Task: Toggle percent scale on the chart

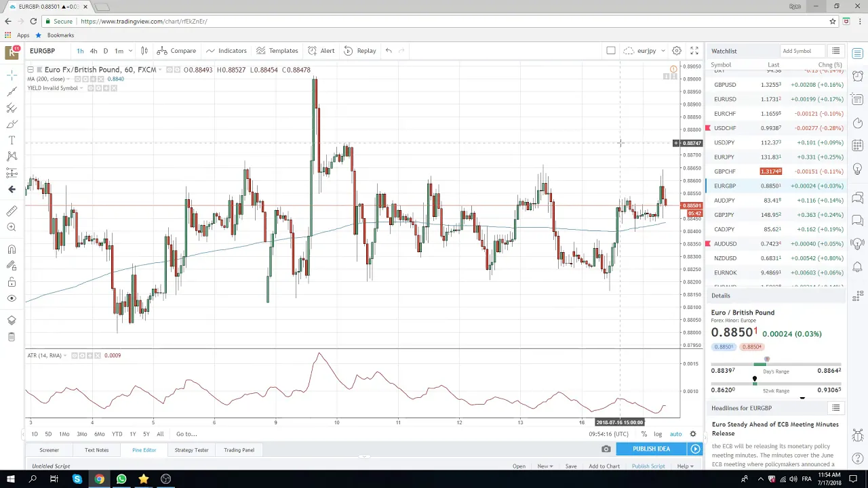Action: click(644, 434)
